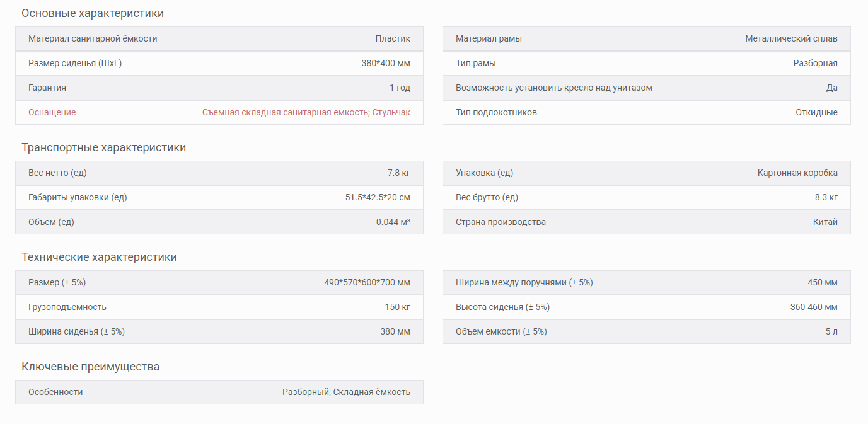
Task: Select the Вес нетто (ед) label
Action: 57,173
